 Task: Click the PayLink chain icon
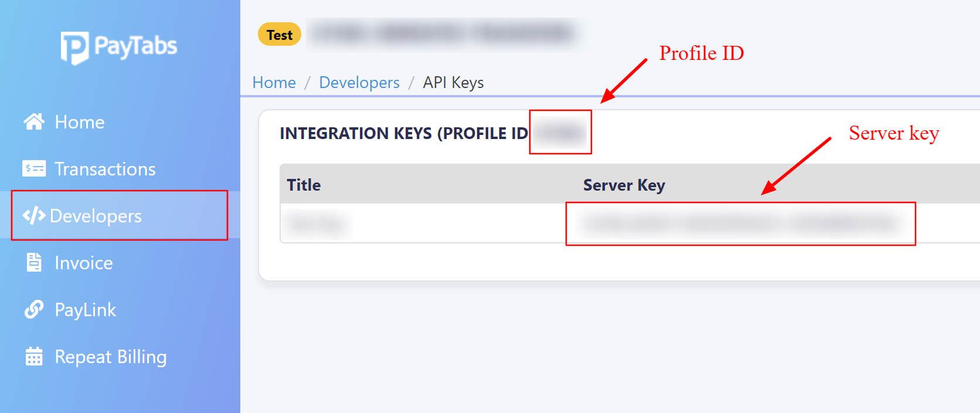click(x=34, y=309)
